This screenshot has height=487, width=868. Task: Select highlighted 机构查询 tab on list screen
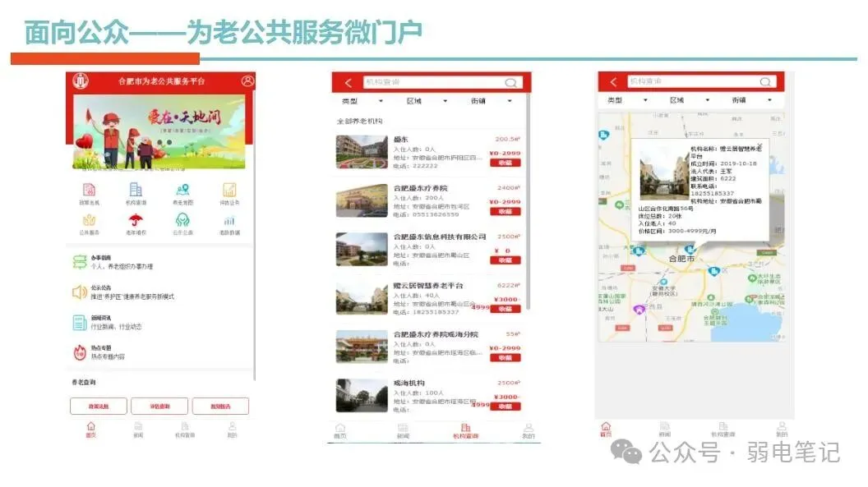click(x=465, y=431)
